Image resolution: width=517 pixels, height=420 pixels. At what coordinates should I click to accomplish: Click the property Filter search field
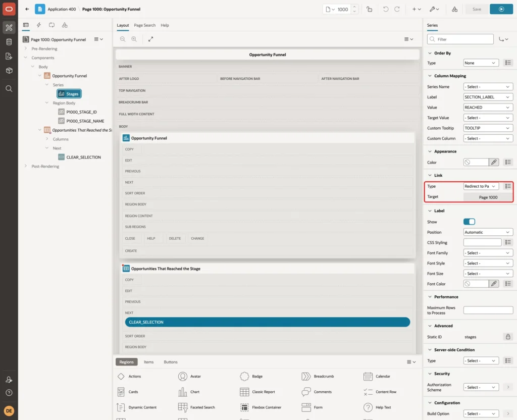click(x=460, y=39)
